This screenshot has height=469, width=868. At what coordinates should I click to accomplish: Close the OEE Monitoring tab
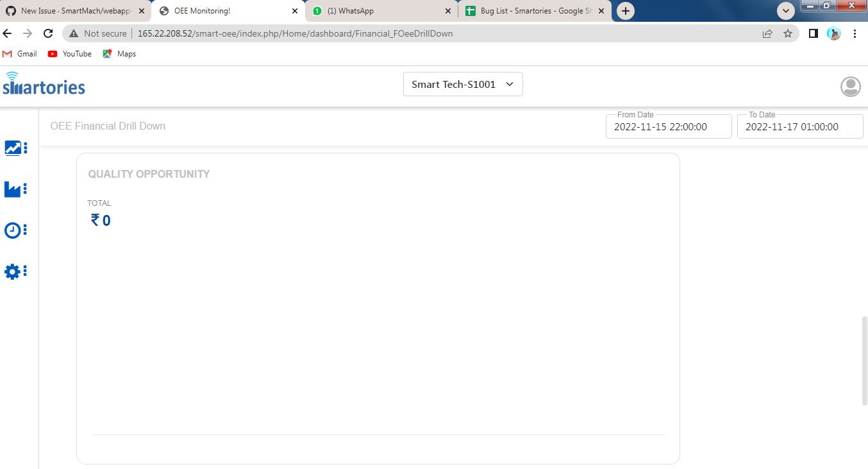pos(295,11)
